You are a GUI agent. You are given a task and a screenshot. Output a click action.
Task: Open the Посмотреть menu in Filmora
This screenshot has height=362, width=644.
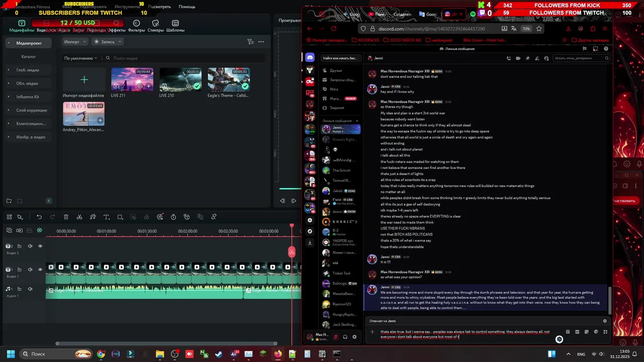pyautogui.click(x=159, y=7)
